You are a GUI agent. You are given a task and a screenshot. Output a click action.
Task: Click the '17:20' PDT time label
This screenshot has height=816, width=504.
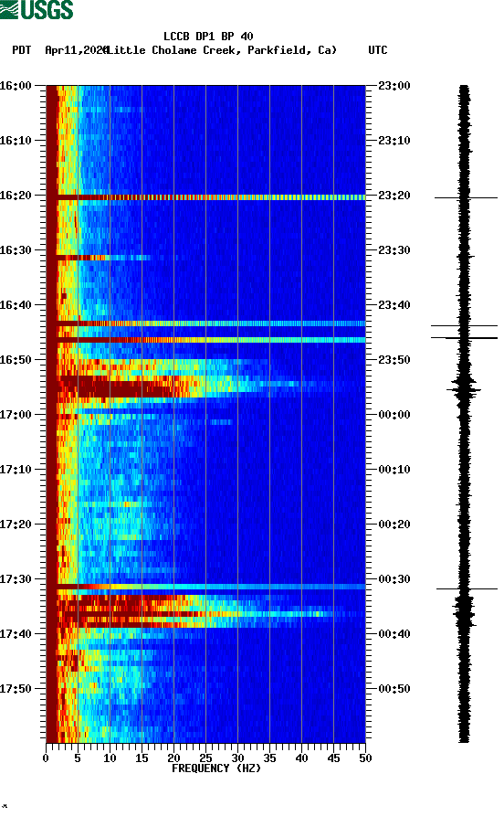point(16,525)
